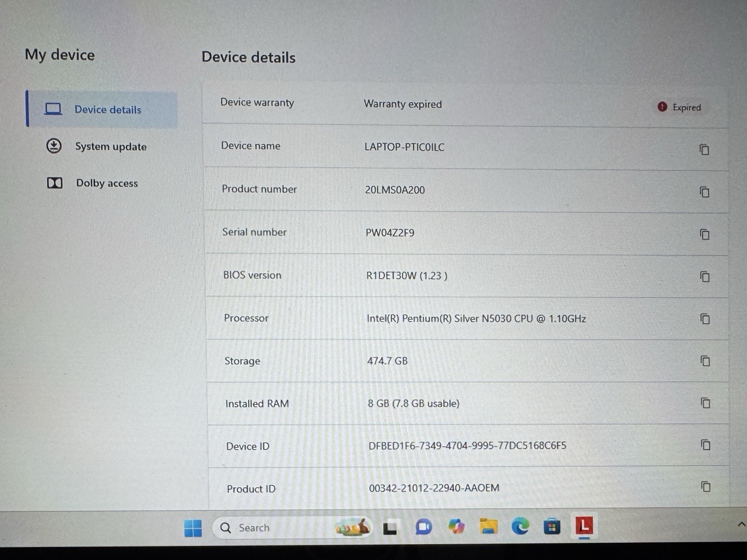The image size is (747, 560).
Task: Copy the Device ID value
Action: (x=706, y=445)
